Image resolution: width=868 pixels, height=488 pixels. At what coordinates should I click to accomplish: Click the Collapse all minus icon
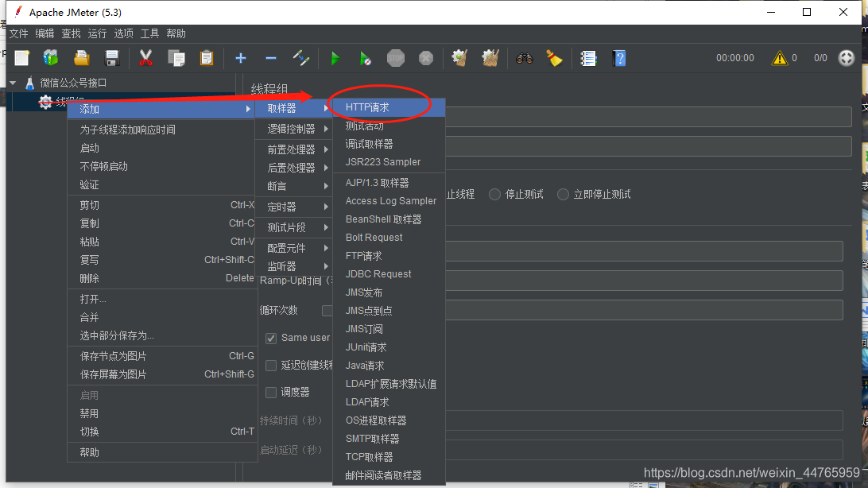click(271, 58)
